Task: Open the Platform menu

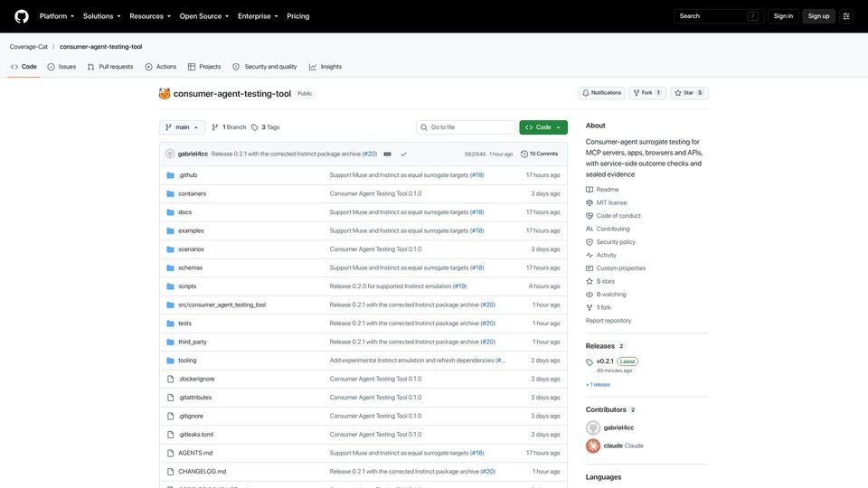Action: (56, 16)
